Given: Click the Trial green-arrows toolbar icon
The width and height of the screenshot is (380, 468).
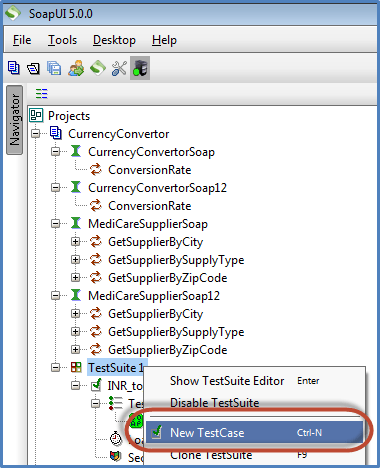Looking at the screenshot, I should tap(98, 68).
